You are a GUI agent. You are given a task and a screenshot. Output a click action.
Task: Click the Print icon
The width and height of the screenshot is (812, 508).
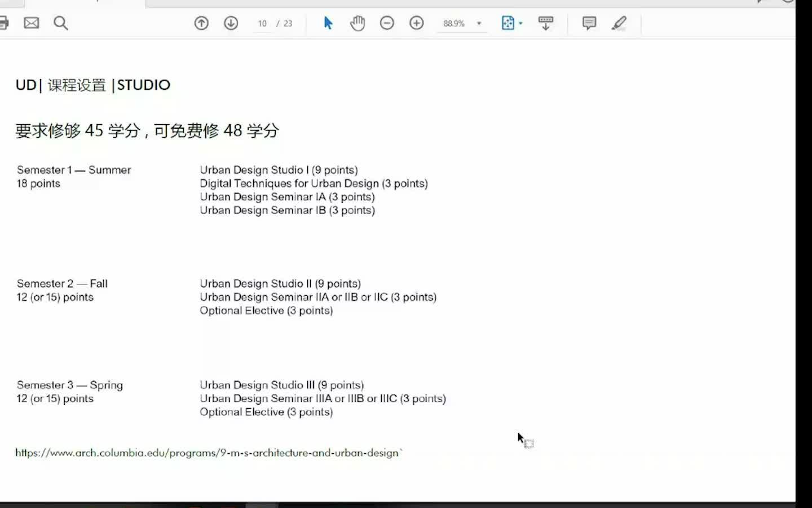pos(5,23)
